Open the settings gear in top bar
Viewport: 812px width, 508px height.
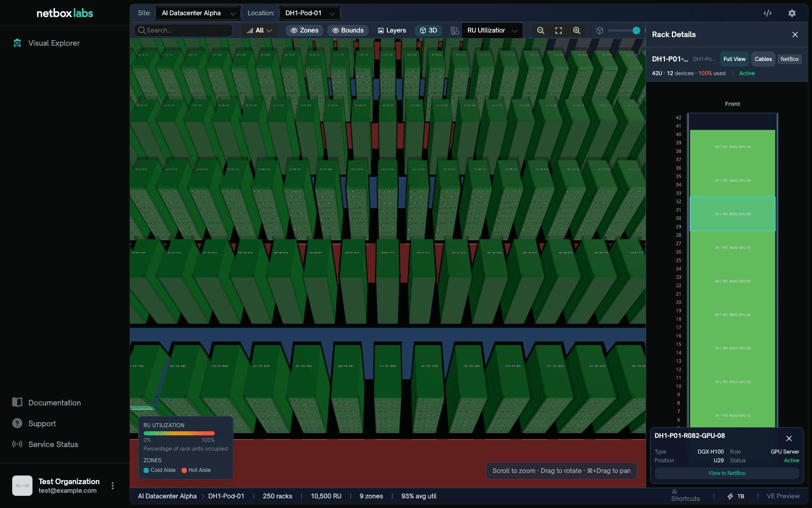(792, 13)
